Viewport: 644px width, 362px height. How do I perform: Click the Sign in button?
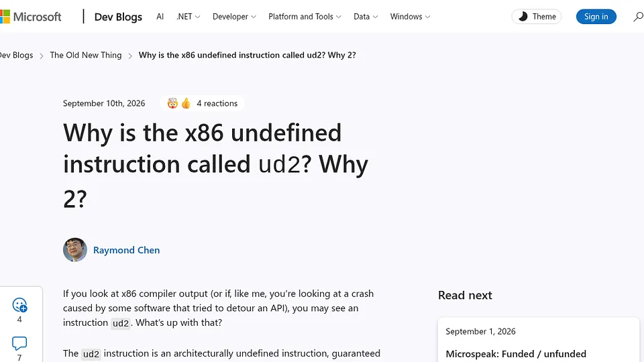tap(596, 16)
